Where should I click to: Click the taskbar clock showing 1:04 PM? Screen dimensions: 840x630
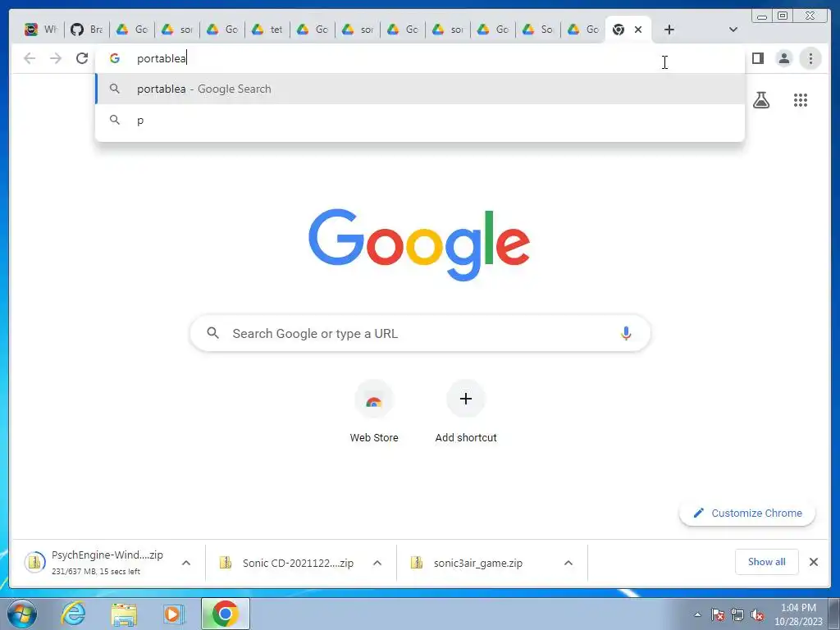(x=798, y=614)
